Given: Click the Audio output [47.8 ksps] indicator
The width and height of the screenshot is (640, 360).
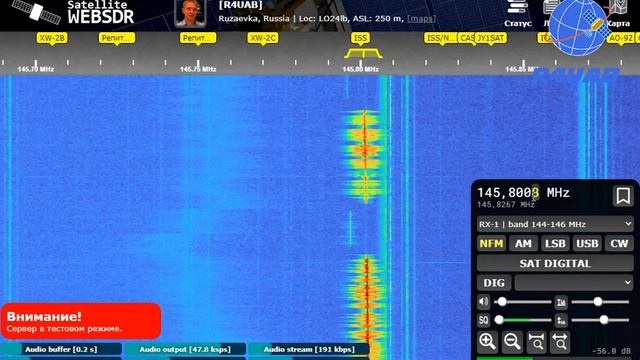Looking at the screenshot, I should click(185, 349).
